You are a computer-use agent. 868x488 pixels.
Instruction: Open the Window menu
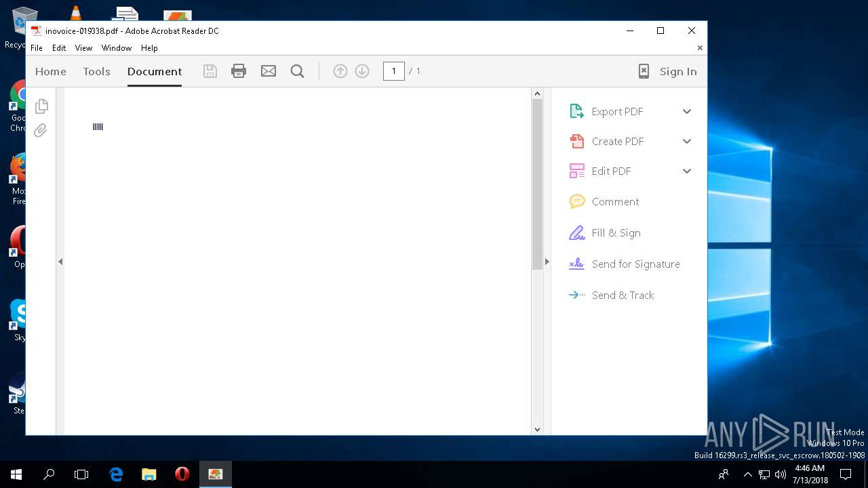pos(117,48)
